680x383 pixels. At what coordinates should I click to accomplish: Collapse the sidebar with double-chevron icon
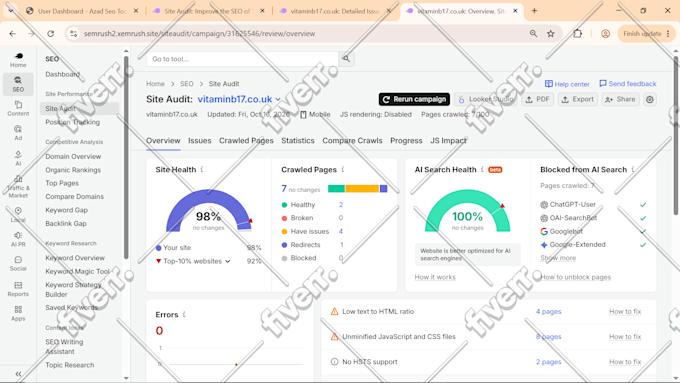pos(18,374)
